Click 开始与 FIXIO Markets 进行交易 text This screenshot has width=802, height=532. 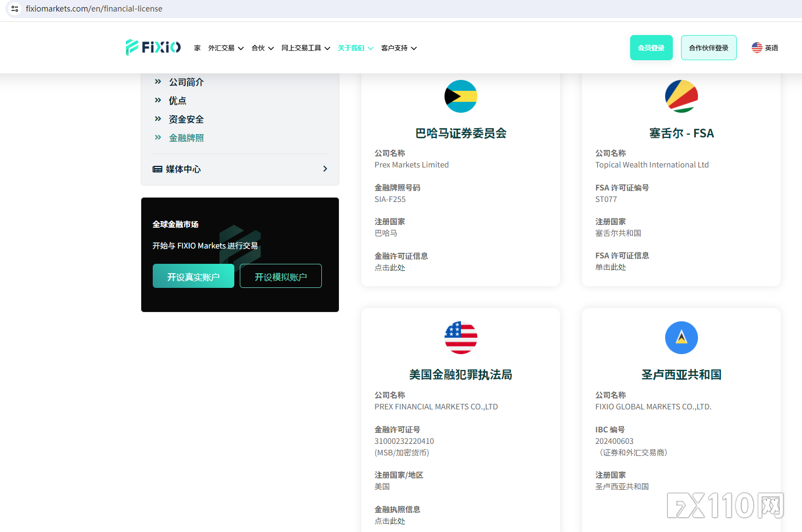pos(205,246)
